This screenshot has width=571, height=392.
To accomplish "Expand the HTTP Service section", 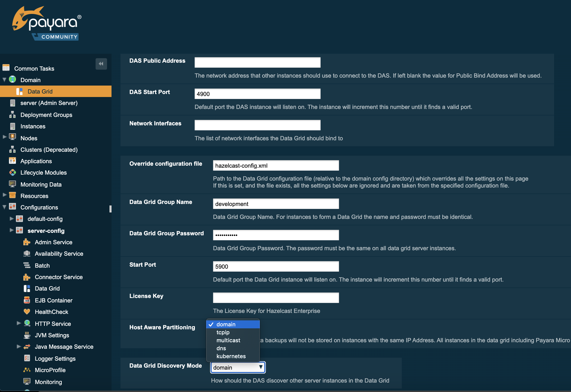I will (17, 323).
